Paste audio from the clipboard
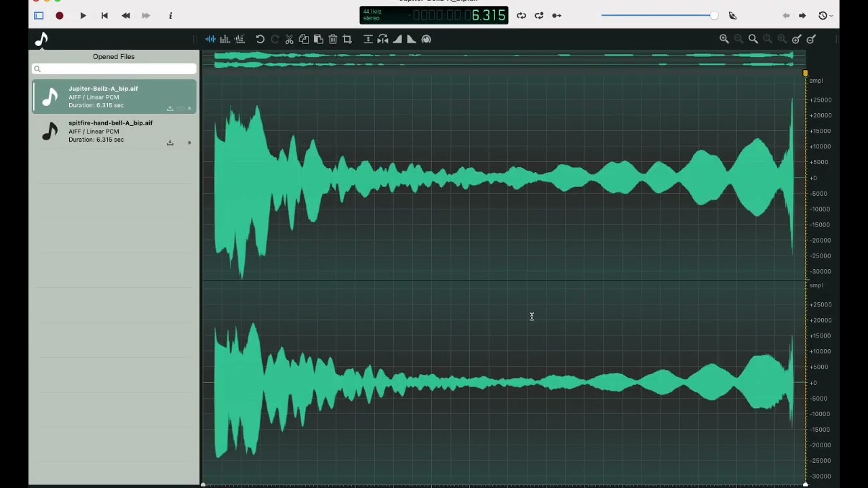Image resolution: width=868 pixels, height=488 pixels. pyautogui.click(x=318, y=39)
